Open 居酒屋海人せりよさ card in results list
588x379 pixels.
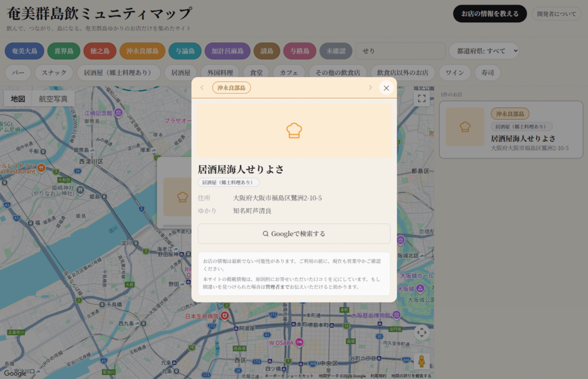pos(511,130)
